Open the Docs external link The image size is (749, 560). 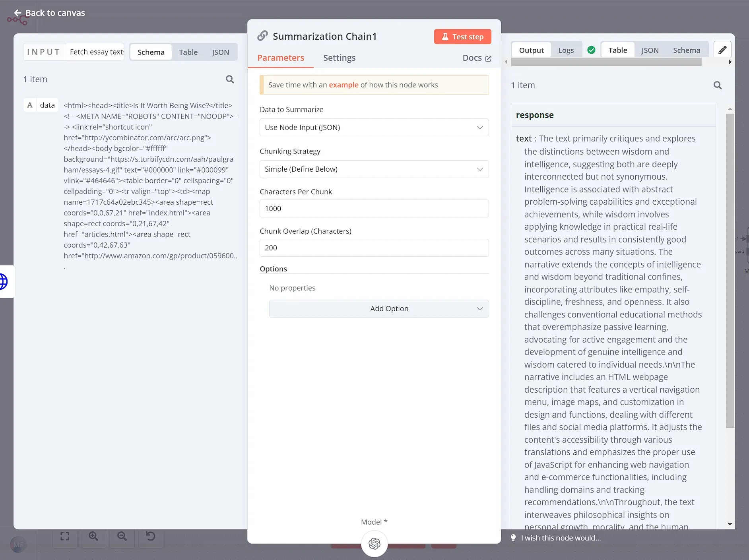click(476, 58)
